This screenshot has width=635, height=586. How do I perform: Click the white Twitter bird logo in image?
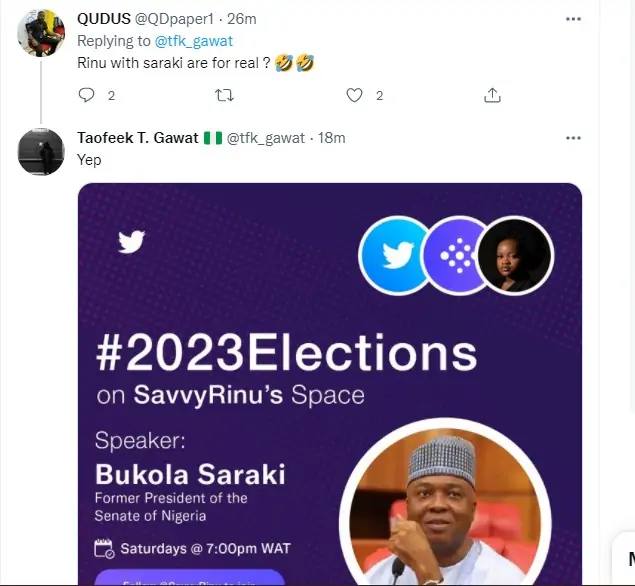pyautogui.click(x=132, y=241)
